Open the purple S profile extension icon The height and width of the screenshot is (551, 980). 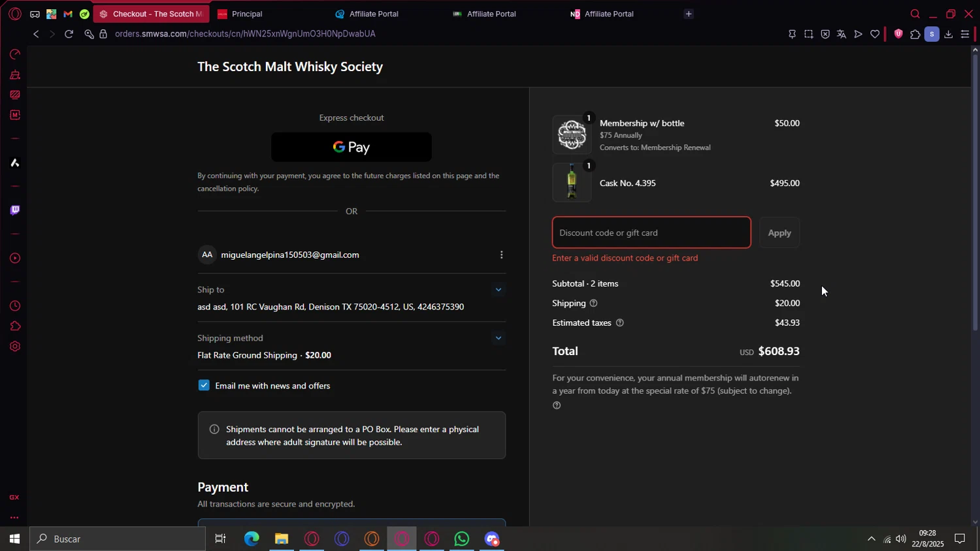(x=932, y=34)
